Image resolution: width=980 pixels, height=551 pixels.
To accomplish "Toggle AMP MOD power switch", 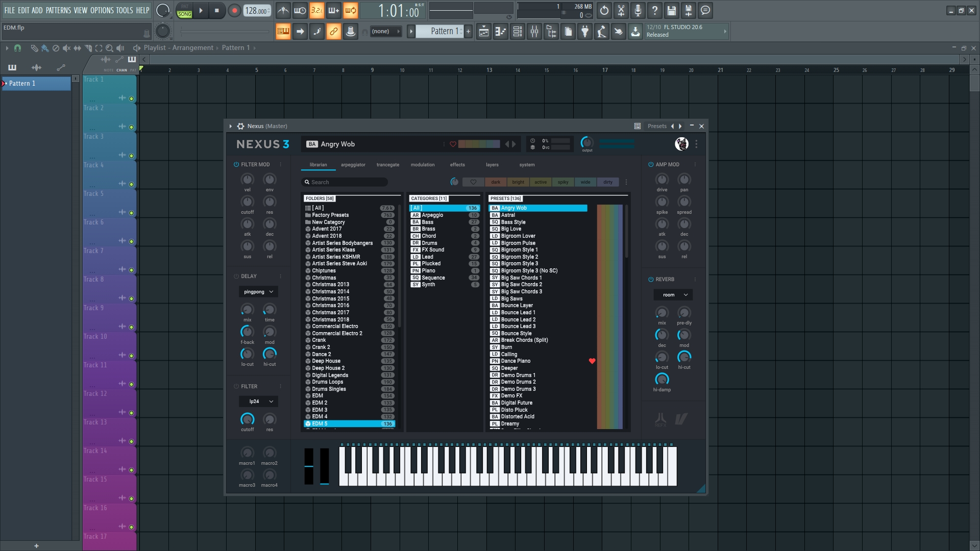I will tap(651, 164).
